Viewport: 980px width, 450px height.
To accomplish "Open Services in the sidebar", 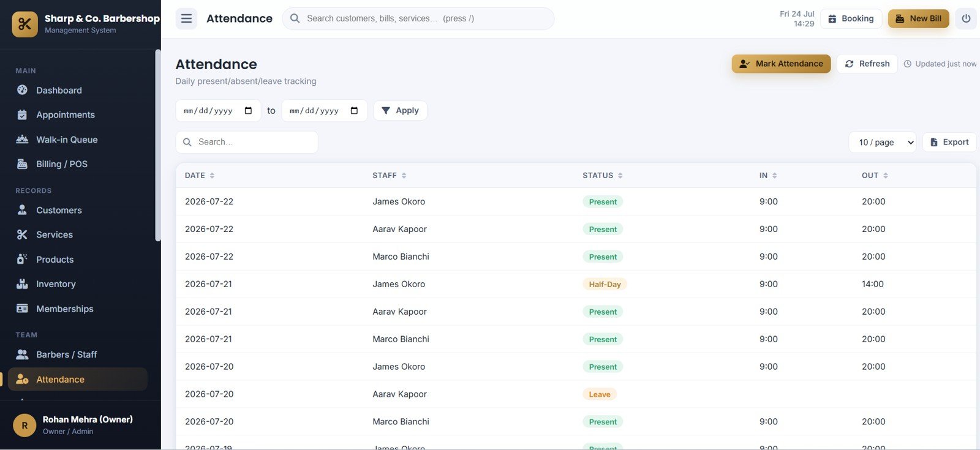I will click(x=78, y=234).
